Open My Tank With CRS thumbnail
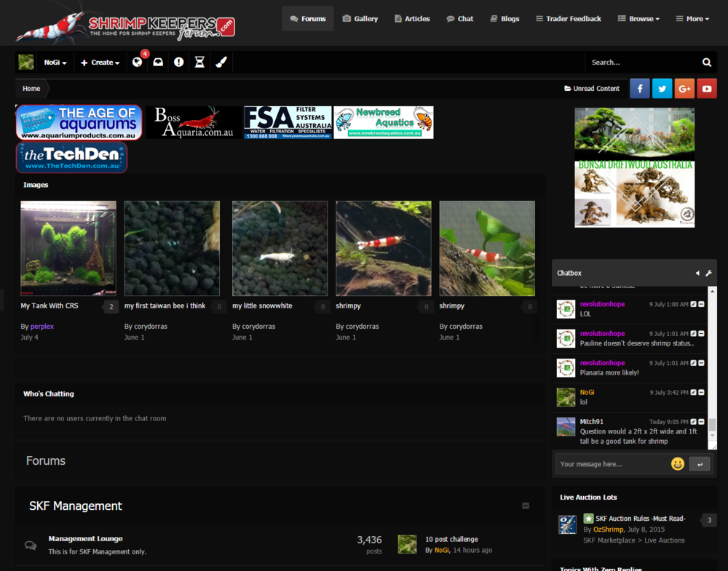728x571 pixels. pos(68,248)
